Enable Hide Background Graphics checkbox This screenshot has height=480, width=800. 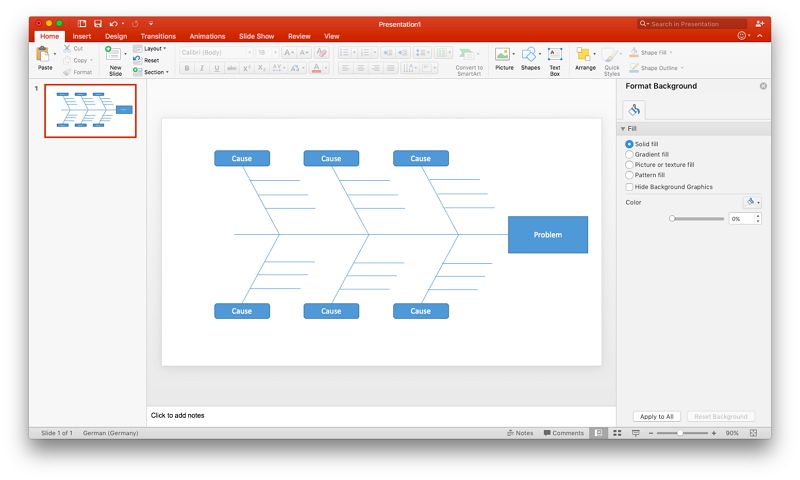tap(629, 187)
